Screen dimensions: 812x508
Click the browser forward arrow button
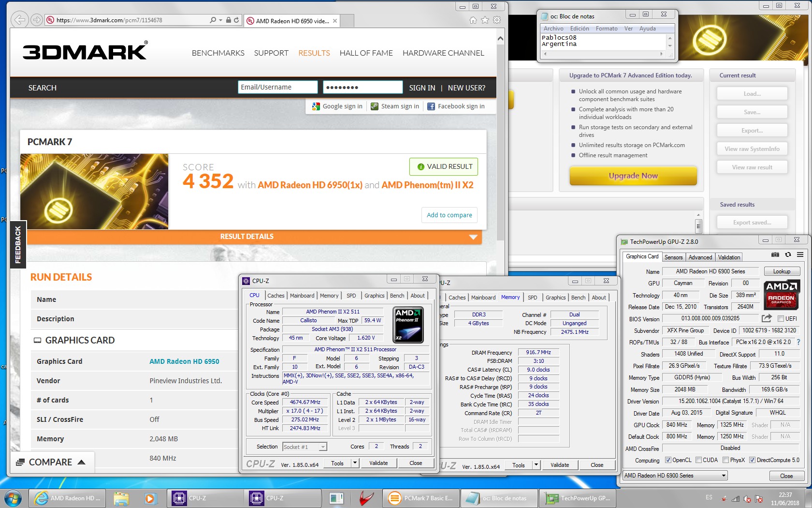tap(36, 20)
